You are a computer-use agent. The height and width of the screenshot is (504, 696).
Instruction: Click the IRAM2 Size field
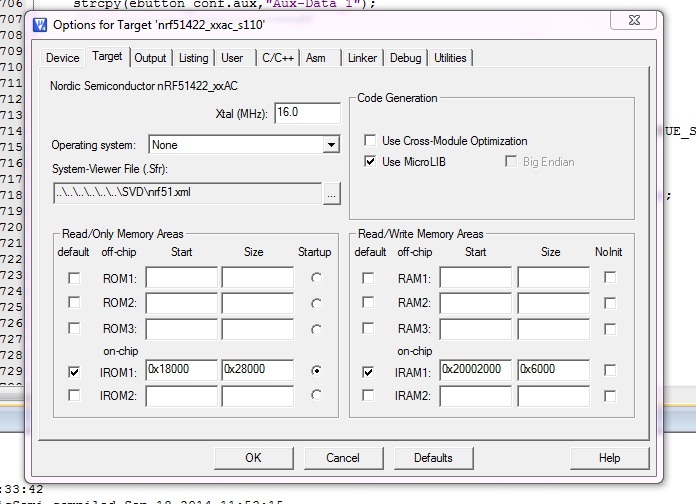pyautogui.click(x=554, y=396)
